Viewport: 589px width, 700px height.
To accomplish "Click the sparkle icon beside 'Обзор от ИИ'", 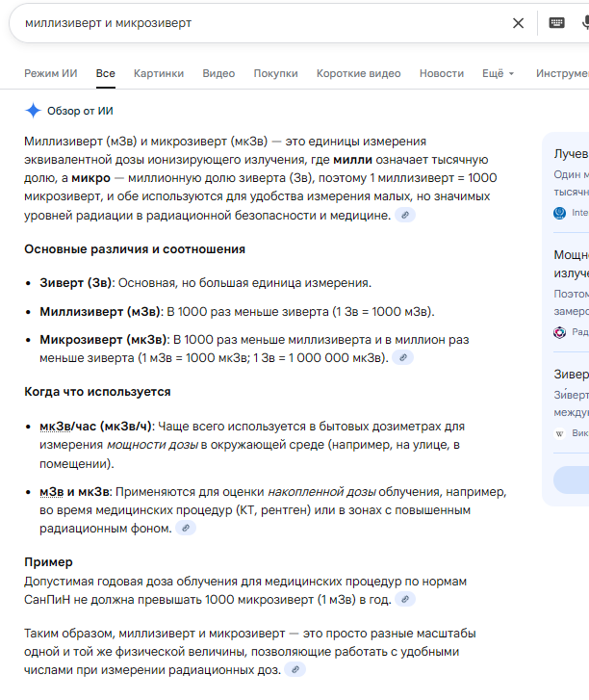I will click(33, 111).
